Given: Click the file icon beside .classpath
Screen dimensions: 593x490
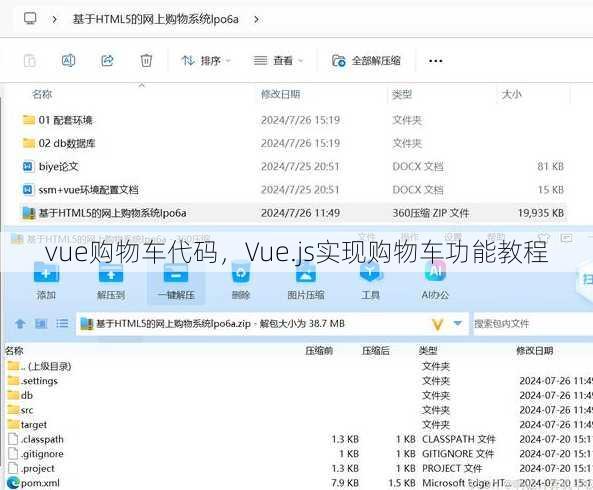Looking at the screenshot, I should (13, 439).
